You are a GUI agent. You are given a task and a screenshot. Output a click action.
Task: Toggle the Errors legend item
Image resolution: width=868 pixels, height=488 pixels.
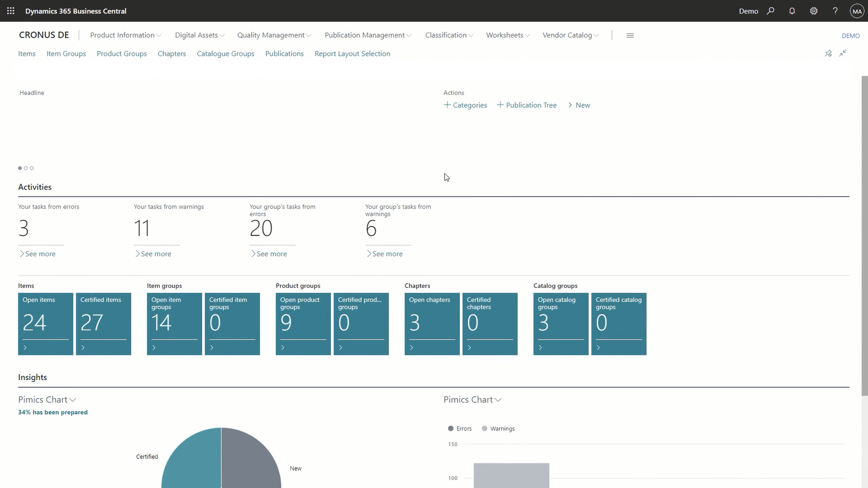click(460, 428)
